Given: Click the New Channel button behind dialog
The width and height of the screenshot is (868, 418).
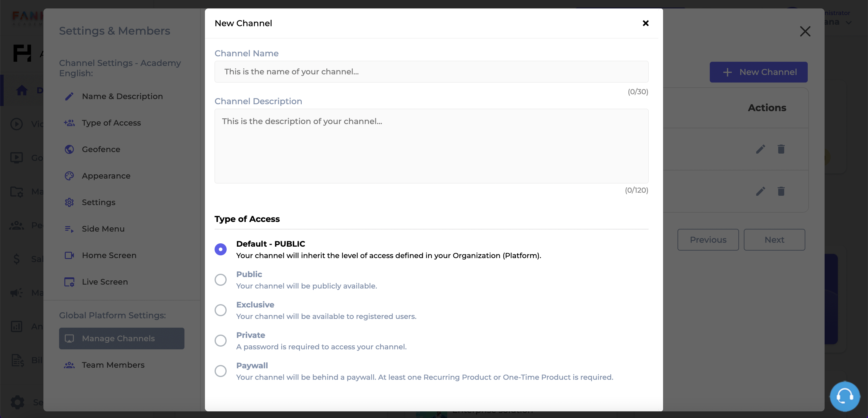Looking at the screenshot, I should coord(759,72).
